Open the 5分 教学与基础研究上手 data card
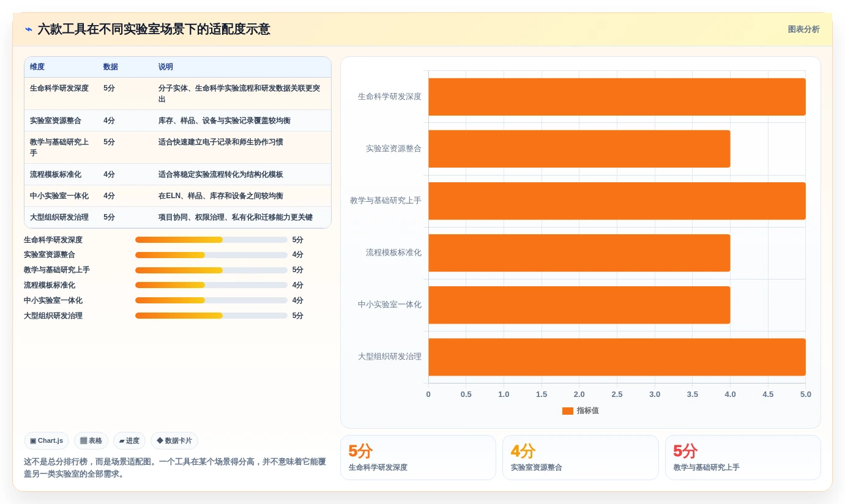This screenshot has height=504, width=845. [743, 458]
